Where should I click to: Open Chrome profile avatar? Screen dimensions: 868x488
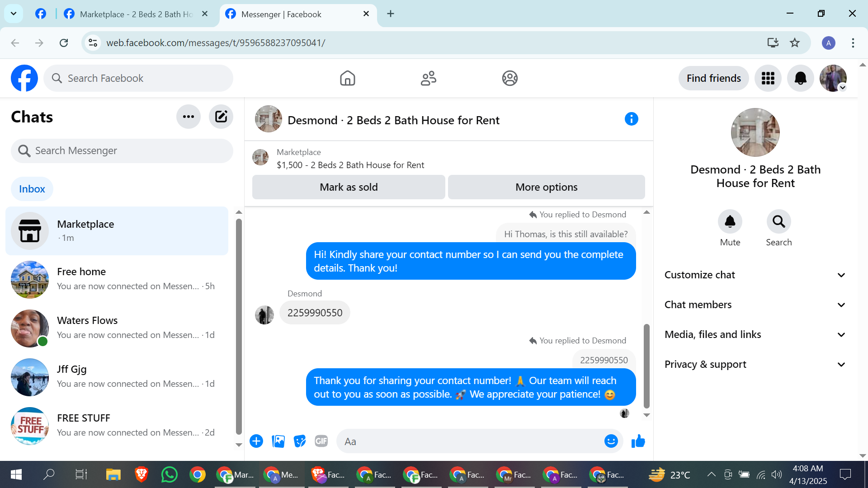pyautogui.click(x=829, y=43)
